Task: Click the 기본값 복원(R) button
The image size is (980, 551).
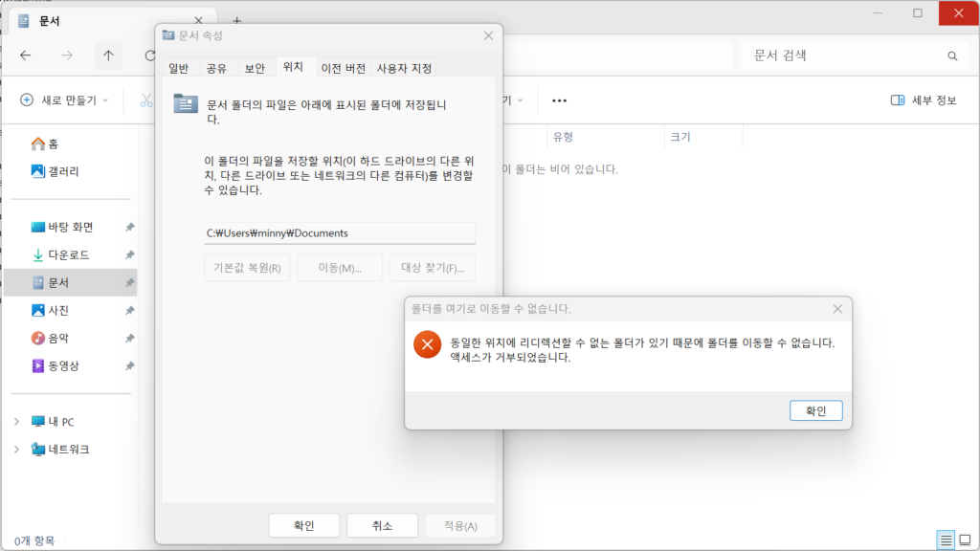Action: click(247, 268)
